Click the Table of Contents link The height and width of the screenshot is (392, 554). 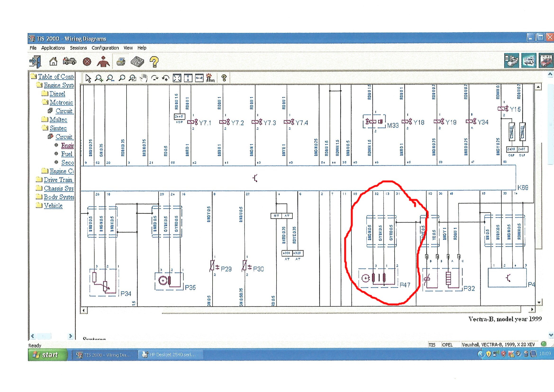coord(56,77)
